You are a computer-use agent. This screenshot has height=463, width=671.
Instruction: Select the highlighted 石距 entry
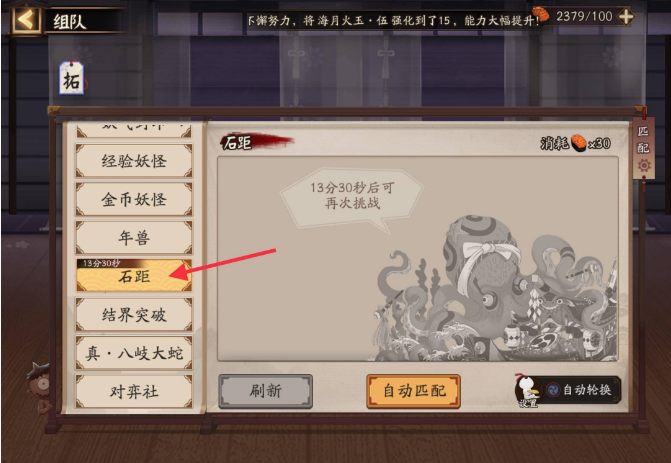134,276
